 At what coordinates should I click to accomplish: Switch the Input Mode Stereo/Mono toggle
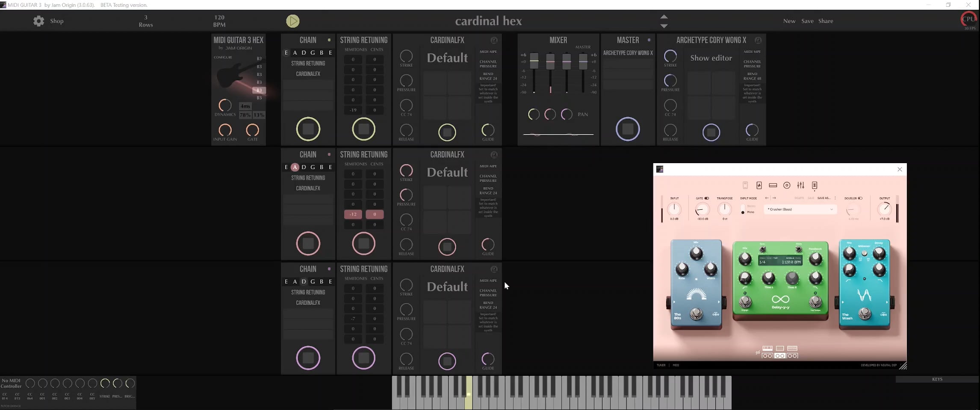point(743,209)
